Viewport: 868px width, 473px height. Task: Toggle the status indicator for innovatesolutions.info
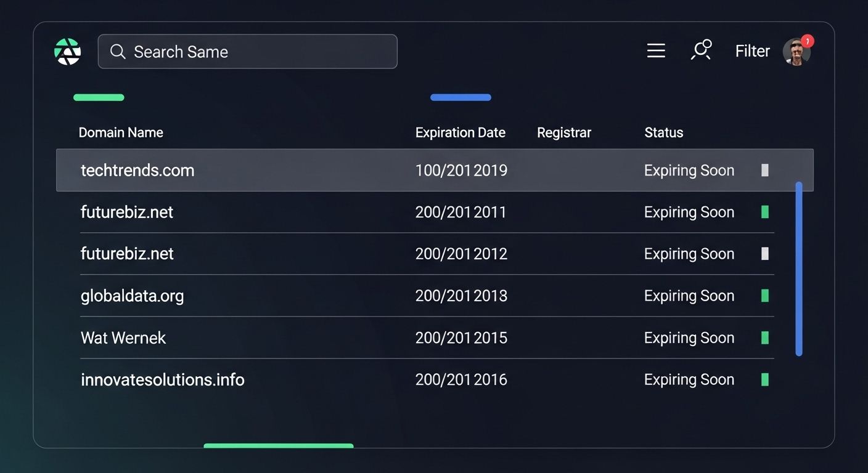[x=764, y=379]
